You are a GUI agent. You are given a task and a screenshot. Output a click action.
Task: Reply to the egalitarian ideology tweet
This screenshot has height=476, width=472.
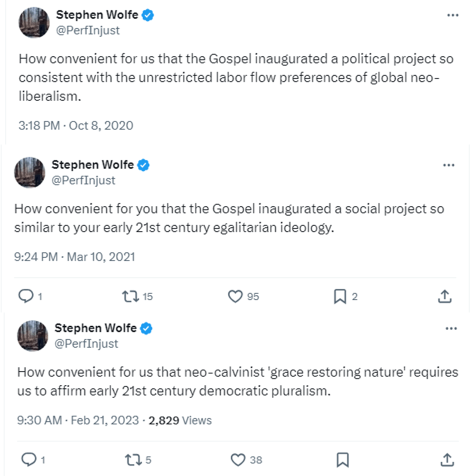pyautogui.click(x=25, y=296)
